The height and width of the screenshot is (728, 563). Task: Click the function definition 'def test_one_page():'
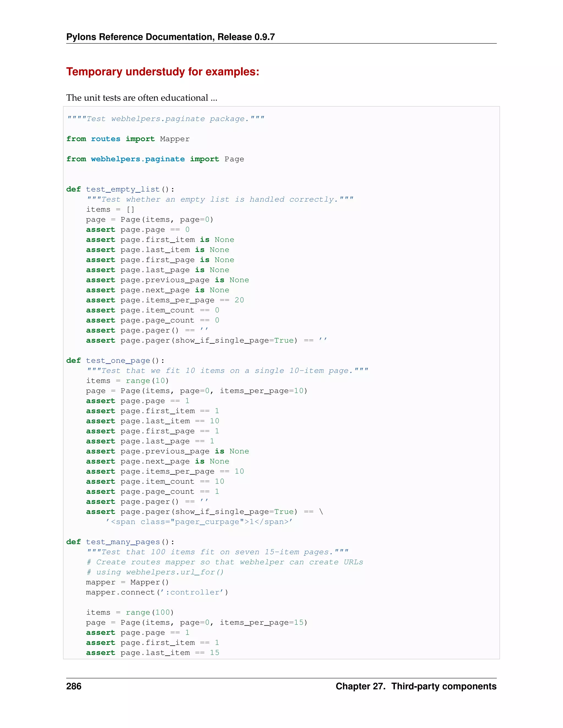click(x=115, y=361)
